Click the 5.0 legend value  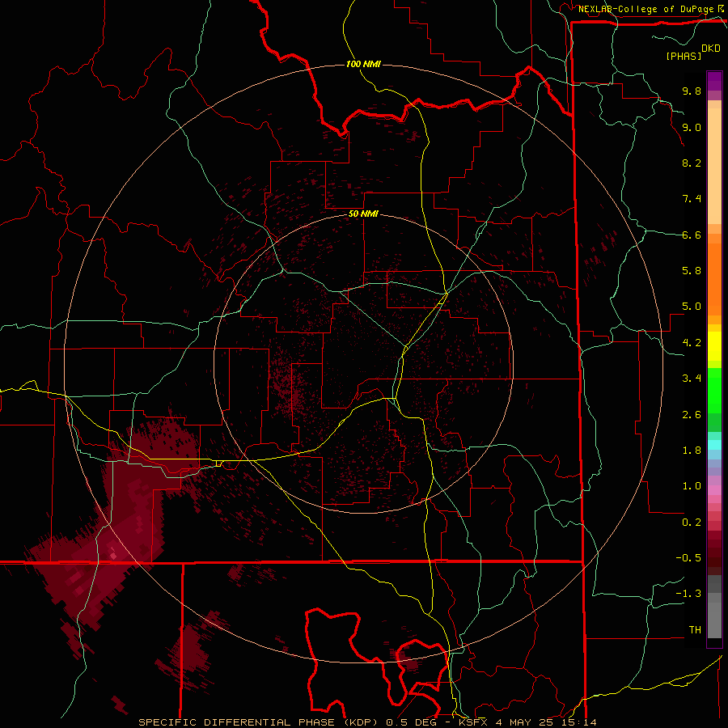(692, 307)
